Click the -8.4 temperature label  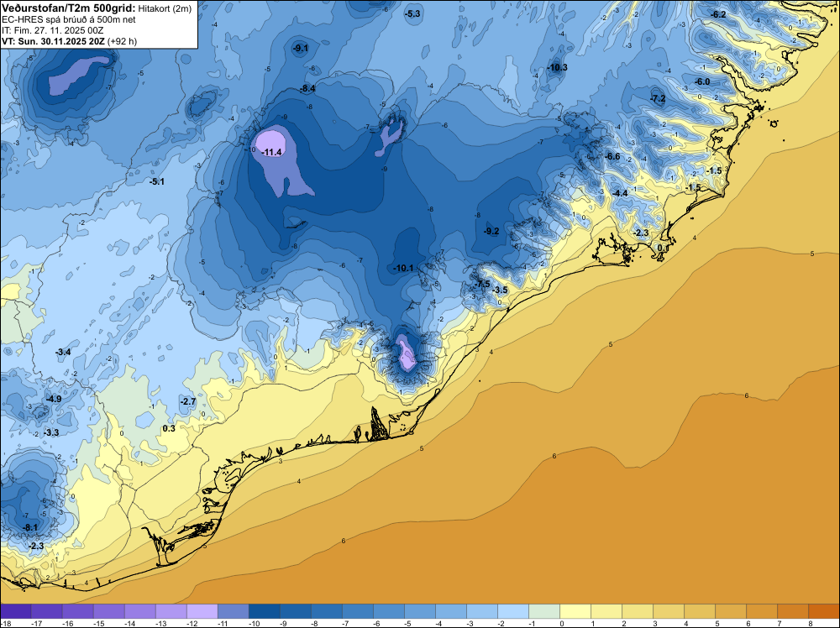[307, 88]
